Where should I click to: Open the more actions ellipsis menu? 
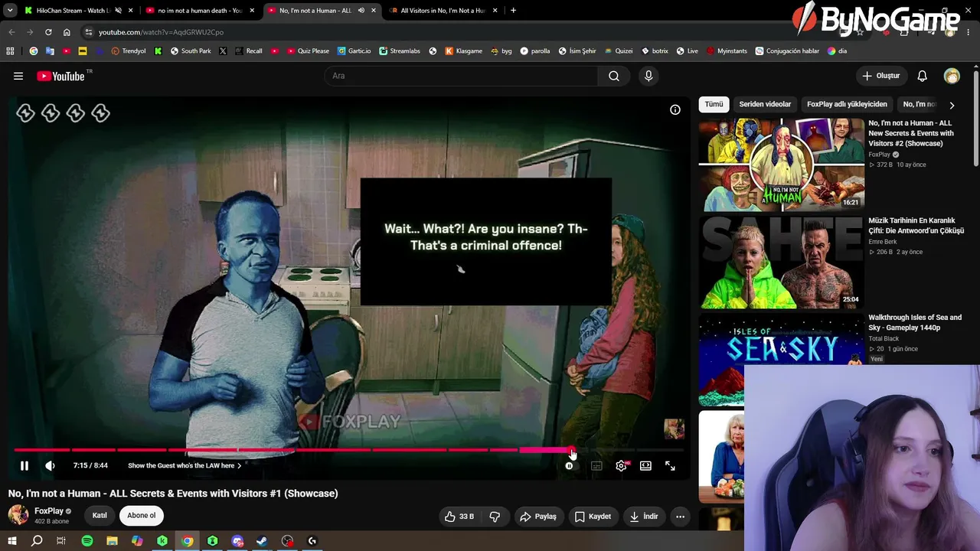(680, 517)
